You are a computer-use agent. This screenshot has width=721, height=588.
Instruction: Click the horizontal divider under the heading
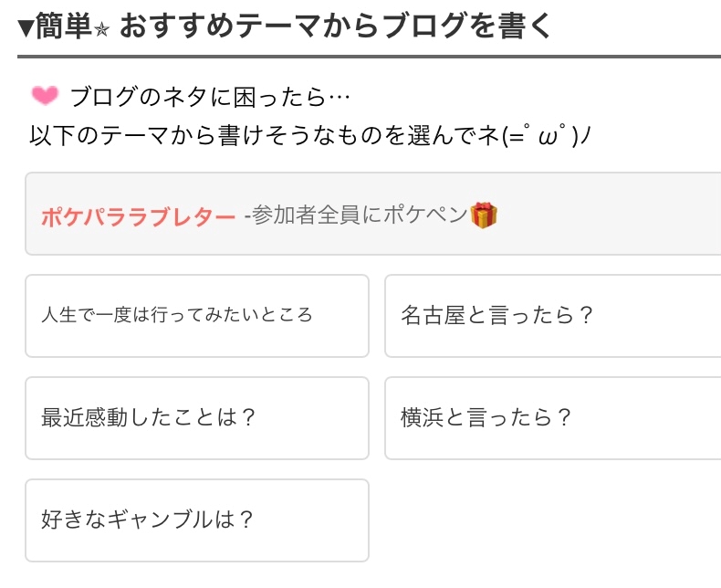[370, 57]
